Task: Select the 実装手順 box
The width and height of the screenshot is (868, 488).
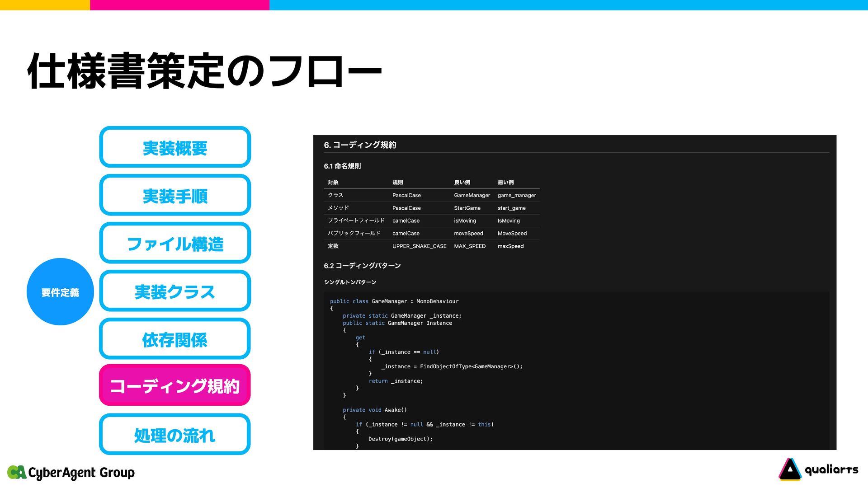Action: 175,195
